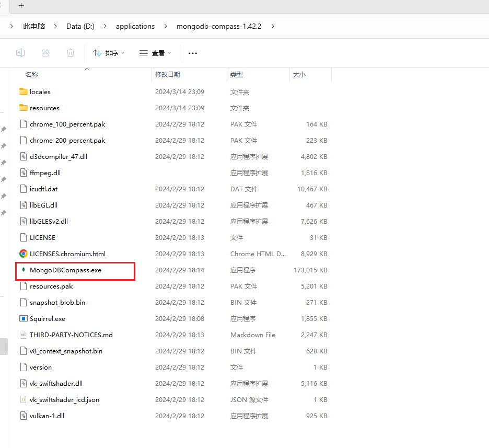
Task: Open LICENSES.chromium.html with its Chrome icon
Action: (23, 254)
